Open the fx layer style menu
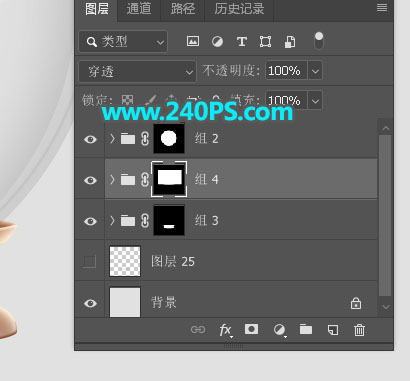 click(x=226, y=330)
